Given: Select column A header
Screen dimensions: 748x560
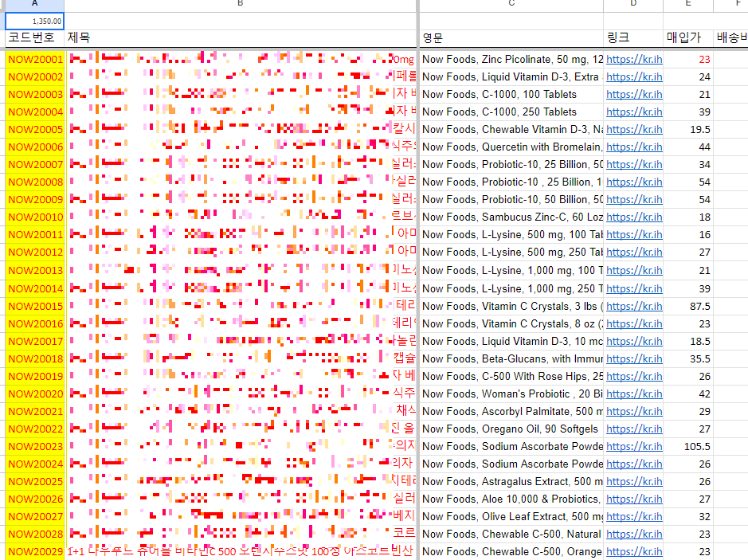Looking at the screenshot, I should coord(34,4).
